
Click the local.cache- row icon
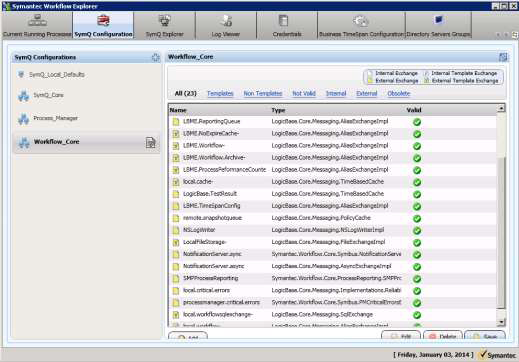click(x=176, y=182)
